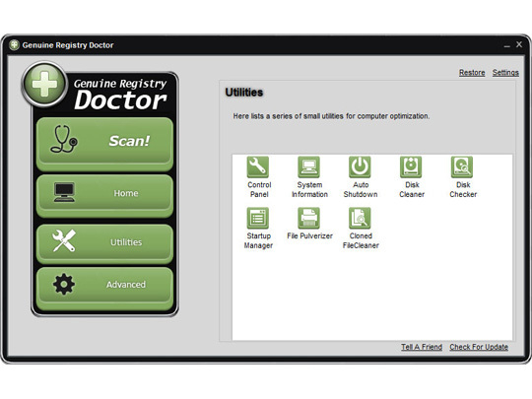Open the Auto Shutdown utility
Viewport: 532px width, 399px height.
click(360, 166)
